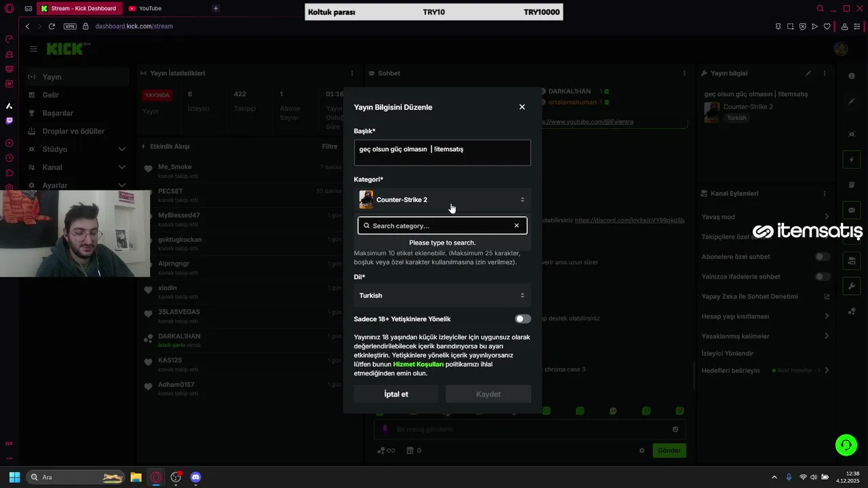Select Yayın in the sidebar
This screenshot has width=868, height=488.
[x=77, y=77]
